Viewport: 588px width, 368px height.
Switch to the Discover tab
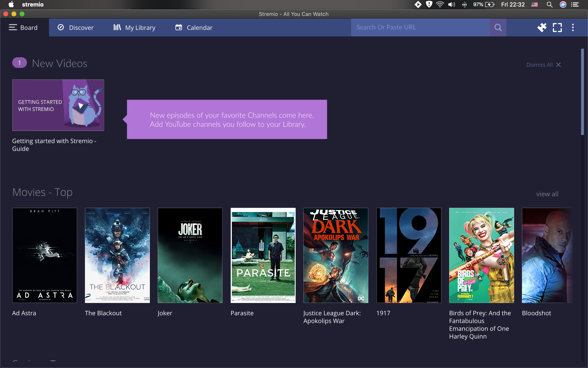(x=76, y=28)
